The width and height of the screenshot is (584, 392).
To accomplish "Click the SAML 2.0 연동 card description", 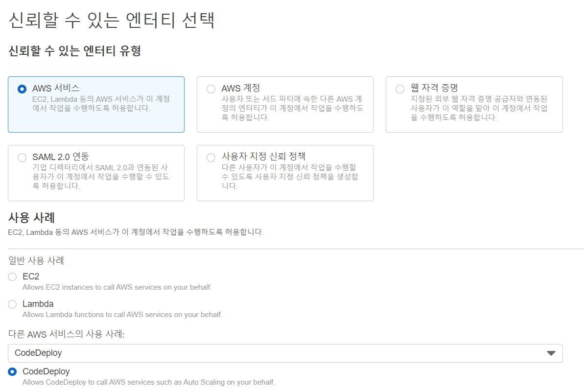I will click(100, 177).
